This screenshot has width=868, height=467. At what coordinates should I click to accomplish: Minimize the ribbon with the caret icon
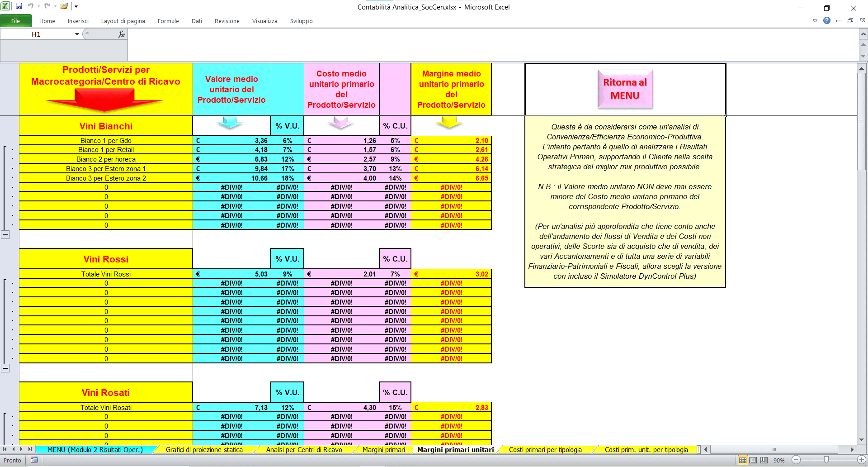click(x=815, y=20)
